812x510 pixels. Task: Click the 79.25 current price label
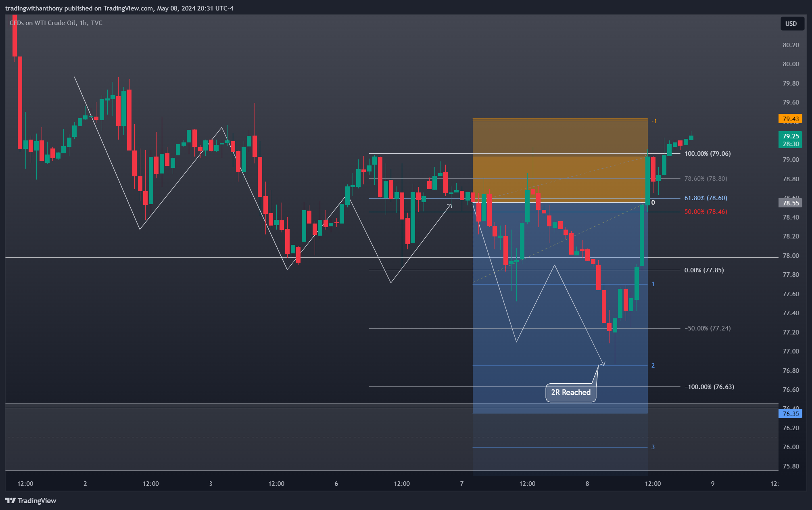coord(790,136)
